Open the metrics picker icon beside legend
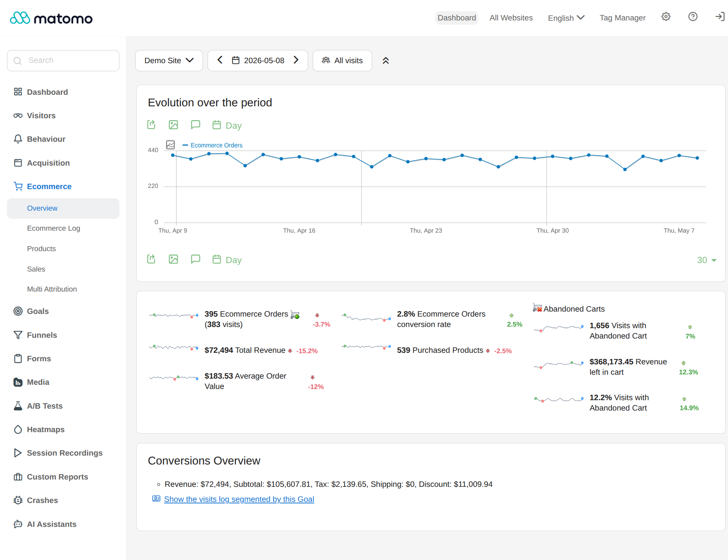This screenshot has height=560, width=728. tap(170, 145)
